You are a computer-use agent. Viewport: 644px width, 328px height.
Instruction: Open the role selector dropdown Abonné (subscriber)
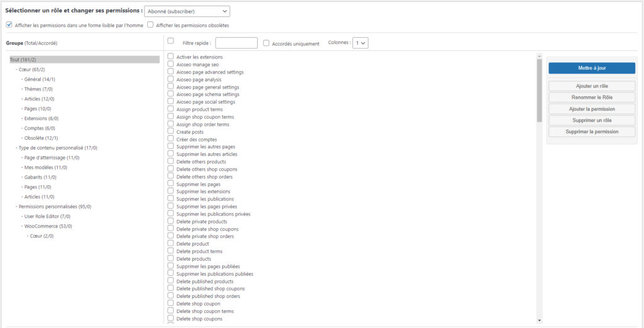pyautogui.click(x=187, y=11)
